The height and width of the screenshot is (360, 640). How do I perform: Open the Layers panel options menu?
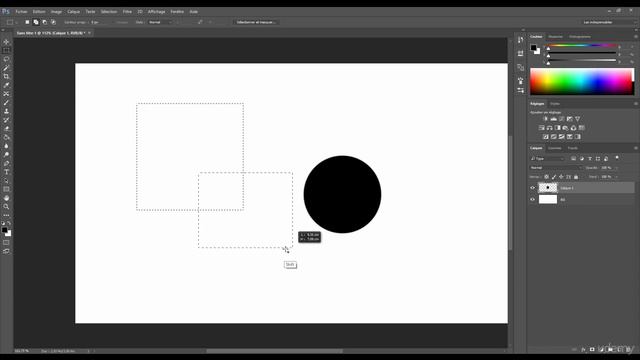pos(636,148)
